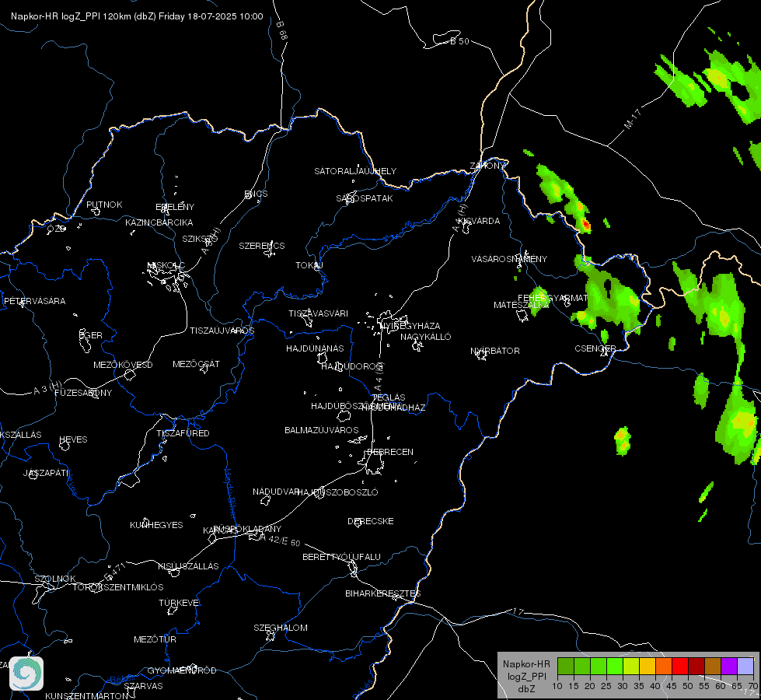The width and height of the screenshot is (761, 700).
Task: Click the HEVES town label
Action: coord(73,439)
